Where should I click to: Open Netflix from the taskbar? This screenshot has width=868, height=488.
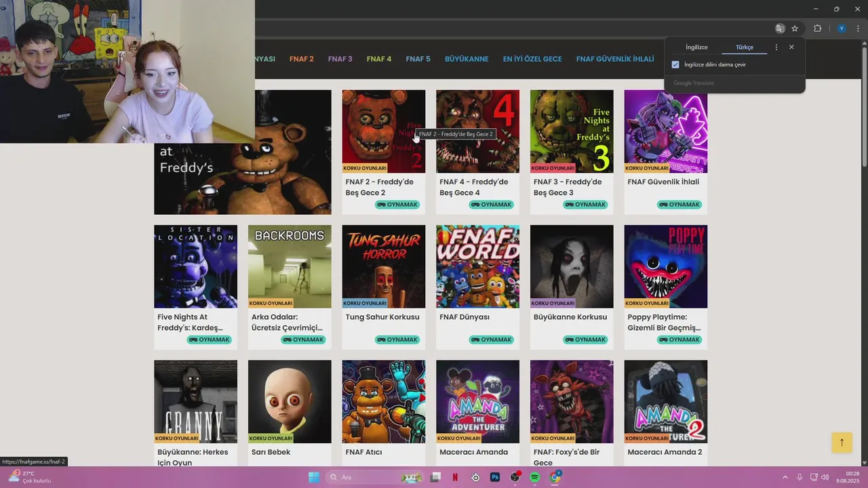(x=455, y=477)
